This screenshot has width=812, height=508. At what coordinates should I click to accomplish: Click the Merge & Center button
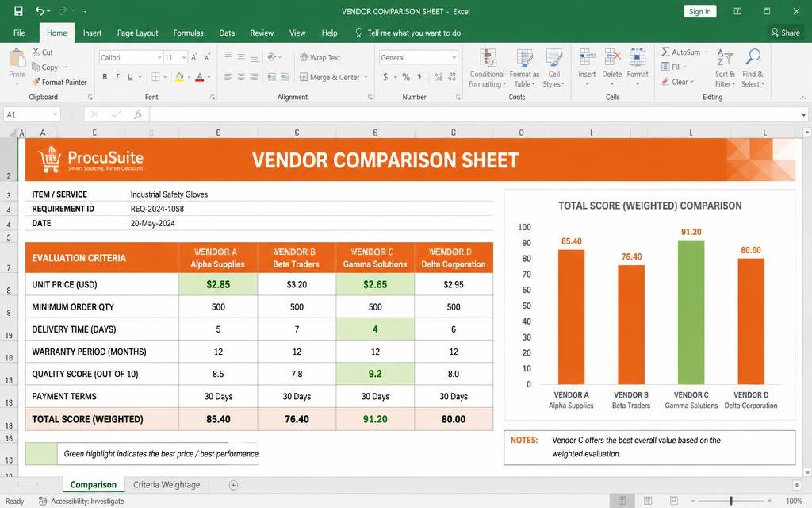click(329, 77)
